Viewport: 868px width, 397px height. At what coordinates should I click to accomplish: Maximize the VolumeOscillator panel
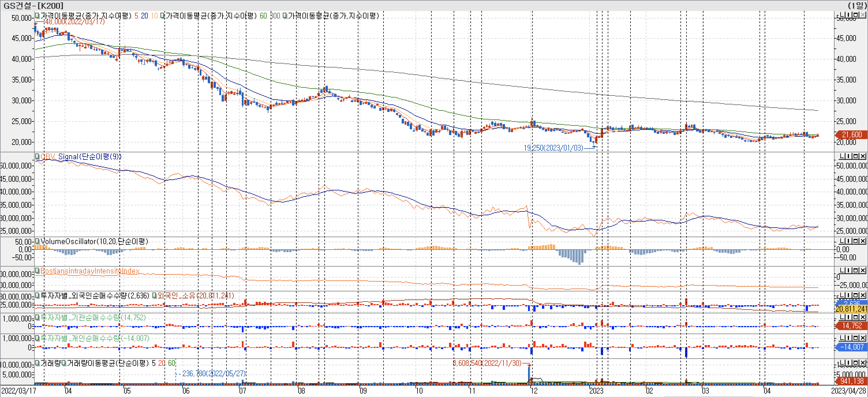(856, 241)
